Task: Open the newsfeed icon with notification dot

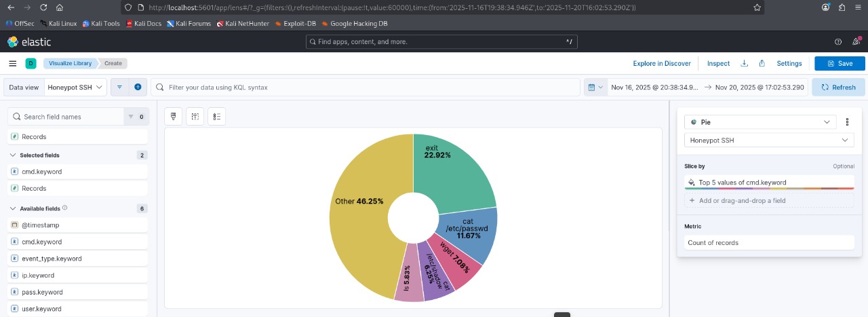Action: click(x=855, y=42)
